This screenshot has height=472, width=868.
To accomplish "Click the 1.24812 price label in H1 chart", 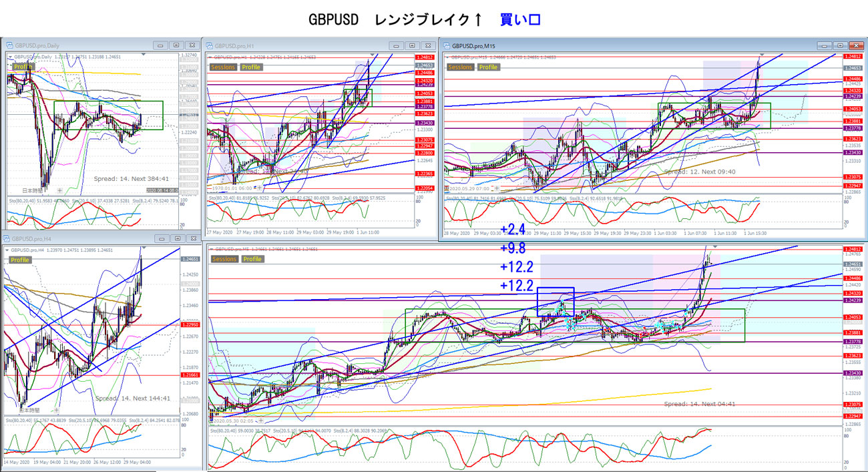I will click(424, 58).
